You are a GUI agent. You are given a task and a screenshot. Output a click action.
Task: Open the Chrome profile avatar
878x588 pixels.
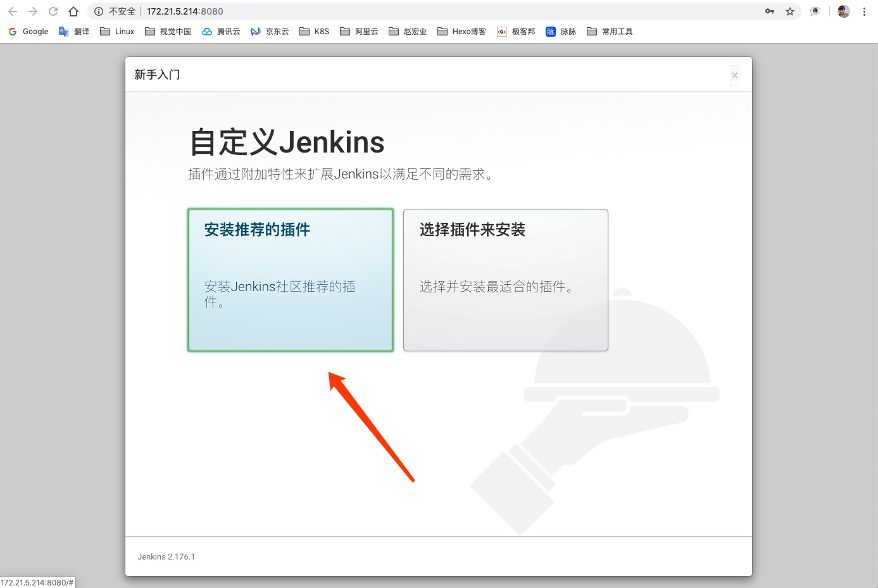click(843, 11)
